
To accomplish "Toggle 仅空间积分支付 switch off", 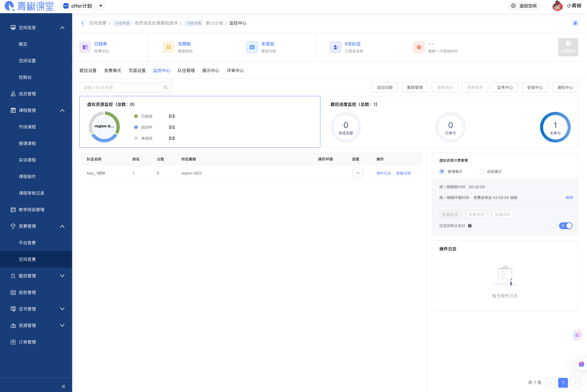I will [x=566, y=226].
